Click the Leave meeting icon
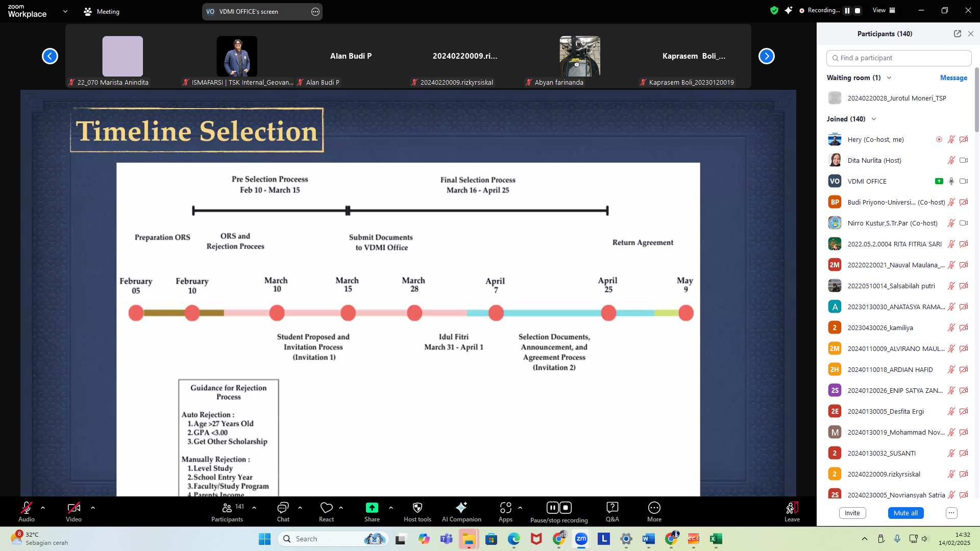 pos(792,508)
